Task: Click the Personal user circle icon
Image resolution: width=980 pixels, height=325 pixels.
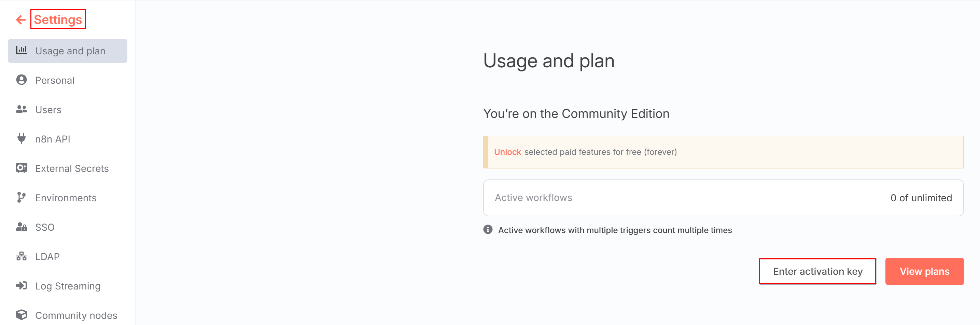Action: point(21,80)
